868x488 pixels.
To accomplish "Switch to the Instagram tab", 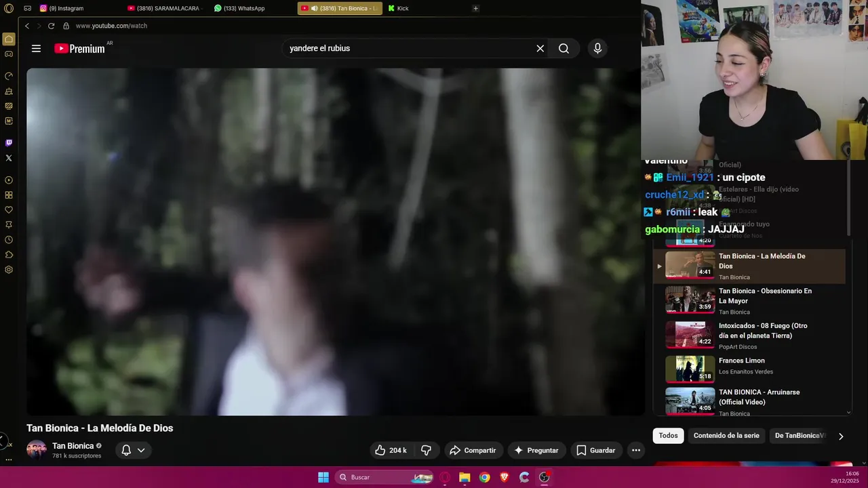I will pos(62,8).
